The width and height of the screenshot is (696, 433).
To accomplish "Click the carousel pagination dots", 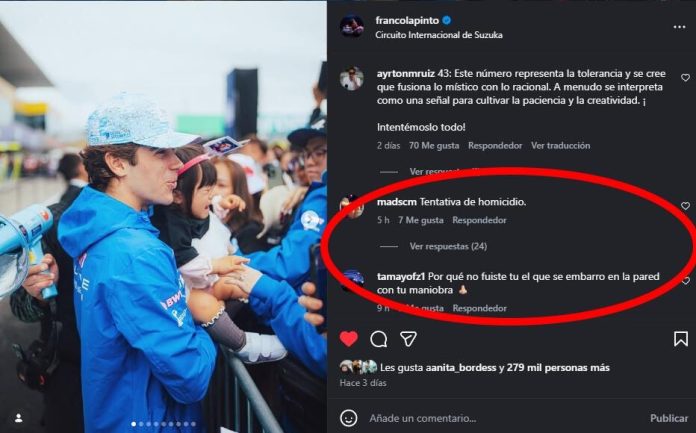I will point(163,424).
